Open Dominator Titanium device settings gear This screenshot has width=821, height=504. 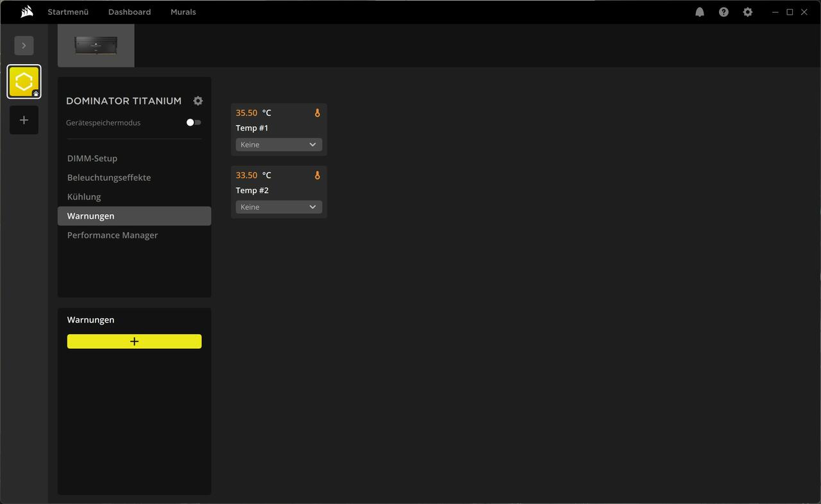pos(198,101)
